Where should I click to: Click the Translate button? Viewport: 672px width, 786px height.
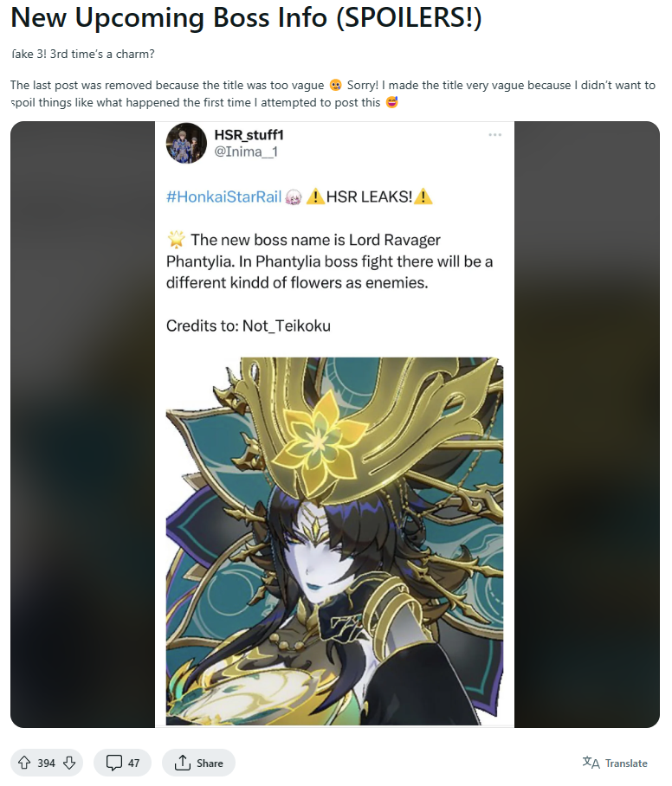pyautogui.click(x=615, y=763)
